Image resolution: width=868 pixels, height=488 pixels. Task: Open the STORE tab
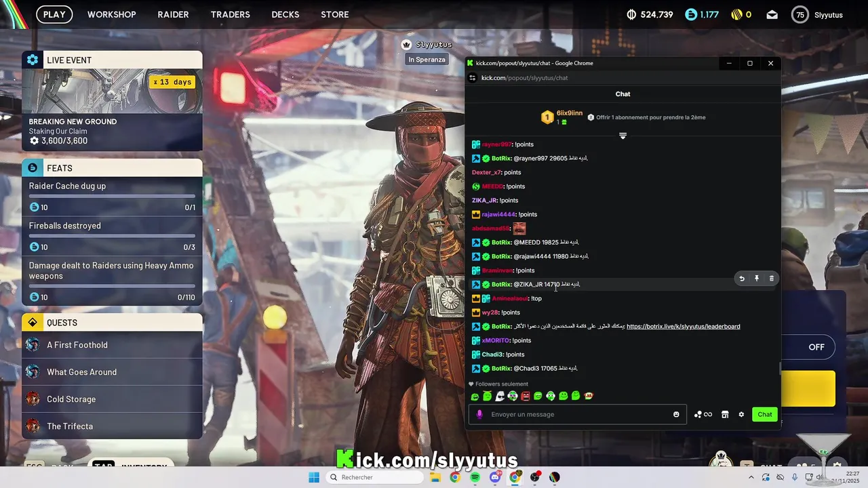[x=335, y=14]
